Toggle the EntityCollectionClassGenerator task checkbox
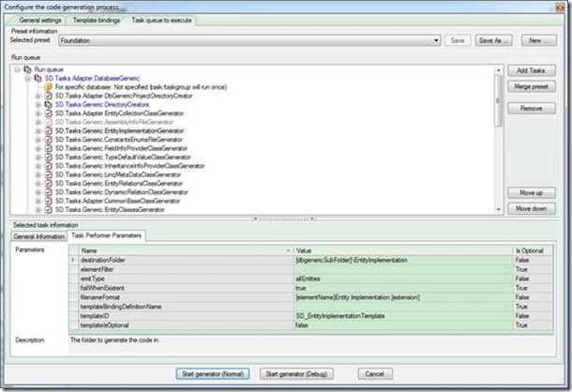Viewport: 572px width, 392px height. (48, 113)
